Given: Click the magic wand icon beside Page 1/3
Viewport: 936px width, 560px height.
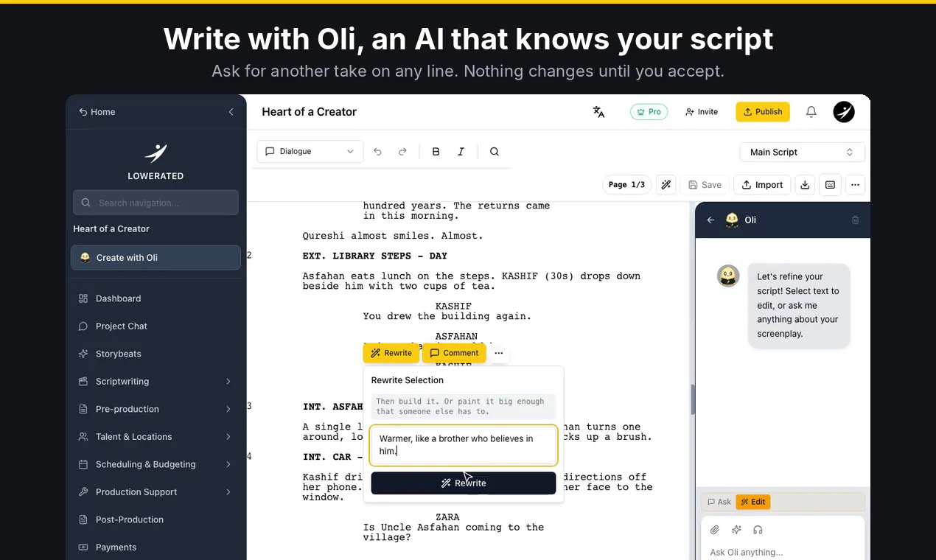Looking at the screenshot, I should click(x=666, y=185).
